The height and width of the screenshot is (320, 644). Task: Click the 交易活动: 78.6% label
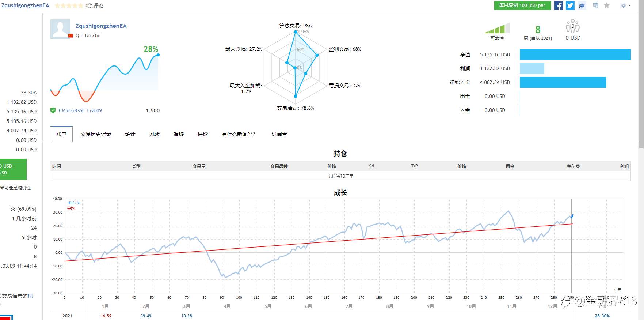coord(295,108)
